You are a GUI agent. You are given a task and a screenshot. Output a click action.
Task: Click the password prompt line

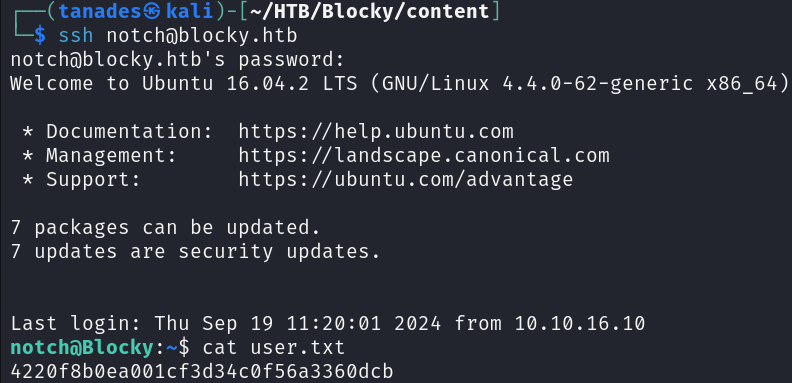(x=177, y=60)
